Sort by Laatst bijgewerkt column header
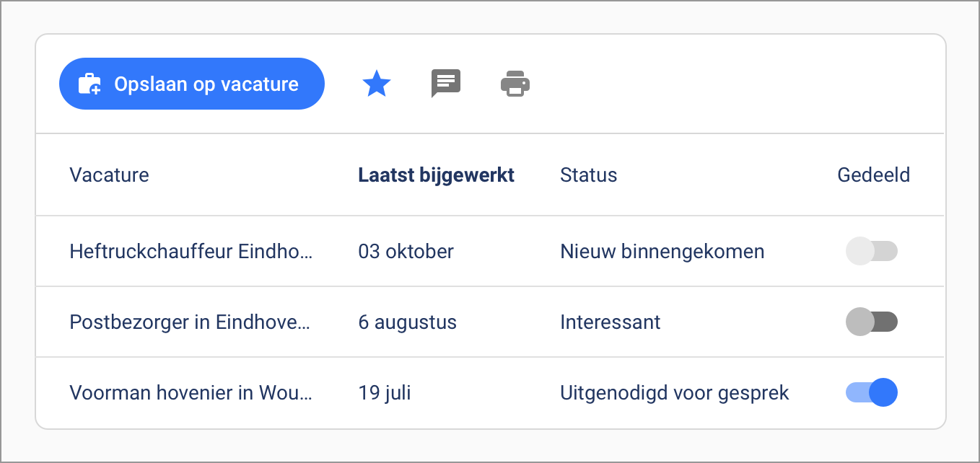Viewport: 980px width, 463px height. (436, 175)
